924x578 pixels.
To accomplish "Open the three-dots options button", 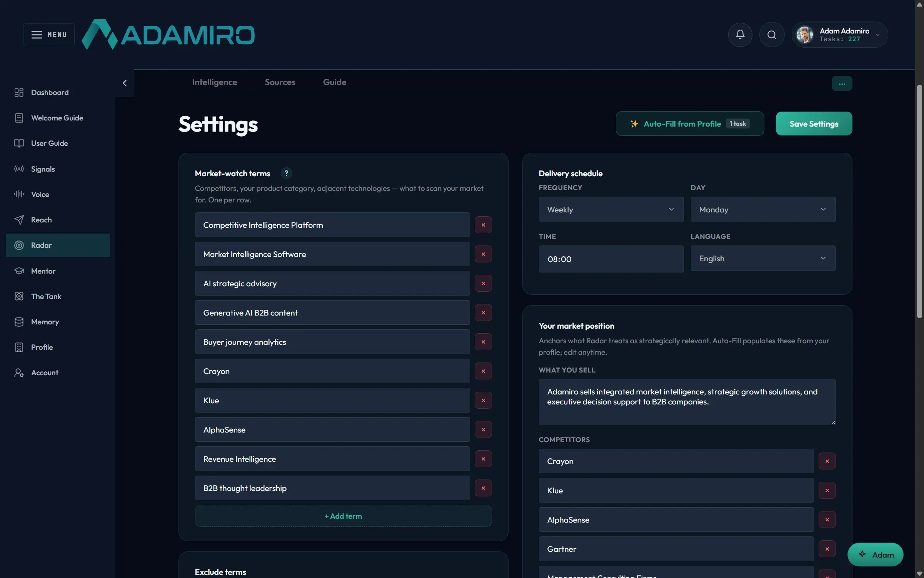I will (x=842, y=84).
